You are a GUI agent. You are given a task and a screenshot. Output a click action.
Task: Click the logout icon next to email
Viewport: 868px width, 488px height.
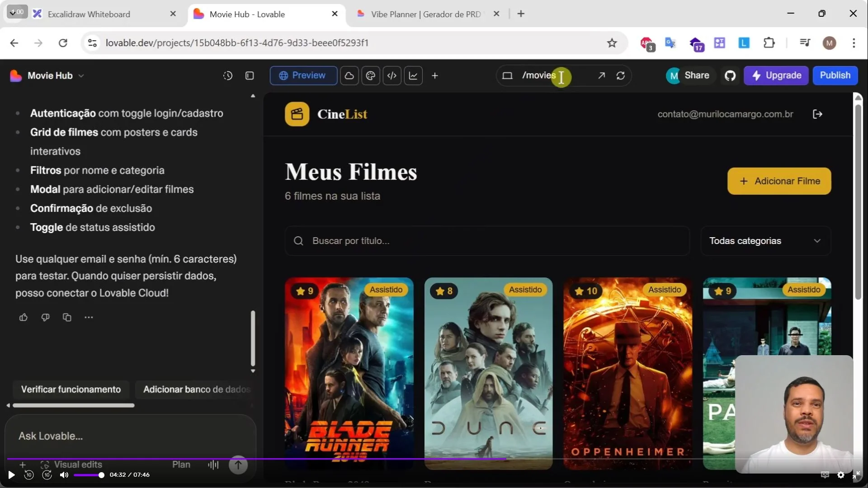[817, 114]
